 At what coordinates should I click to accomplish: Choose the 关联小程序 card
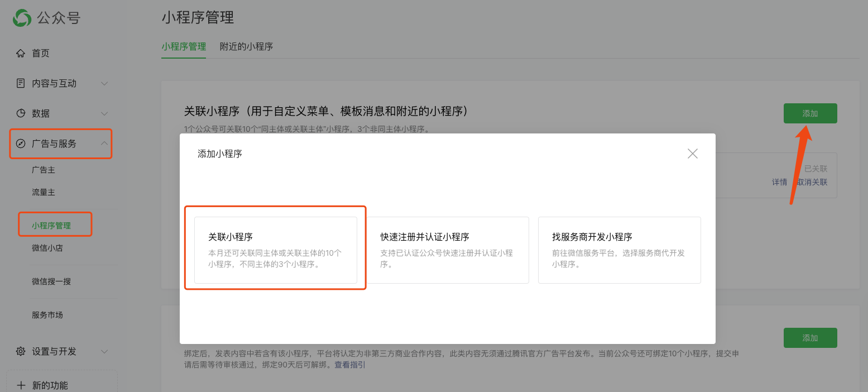point(276,250)
